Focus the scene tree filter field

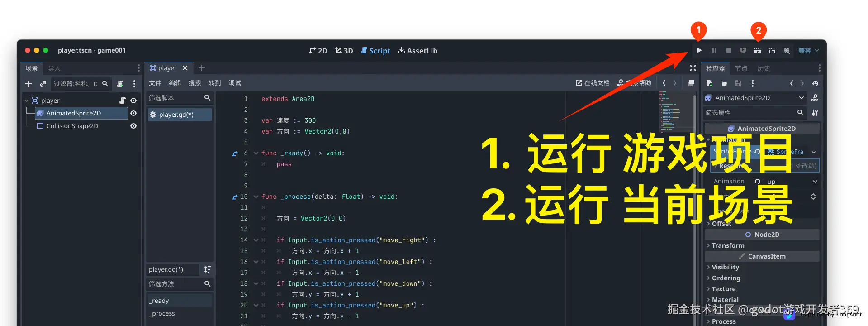81,84
